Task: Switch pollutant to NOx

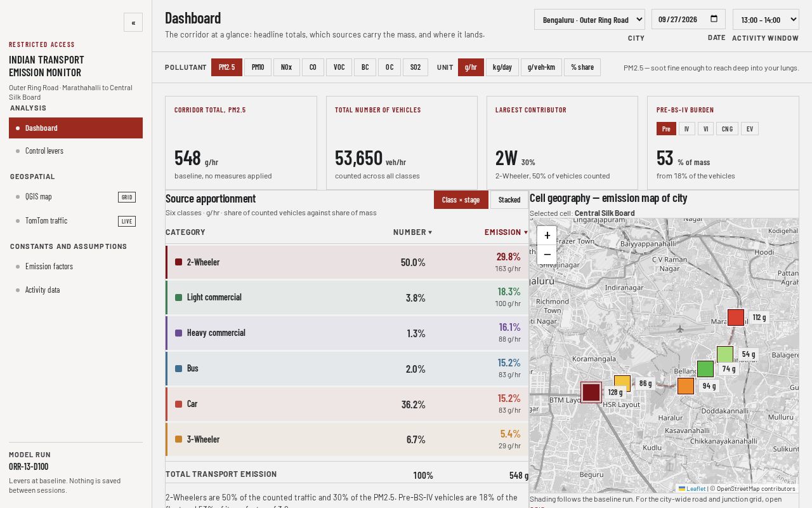Action: tap(287, 67)
